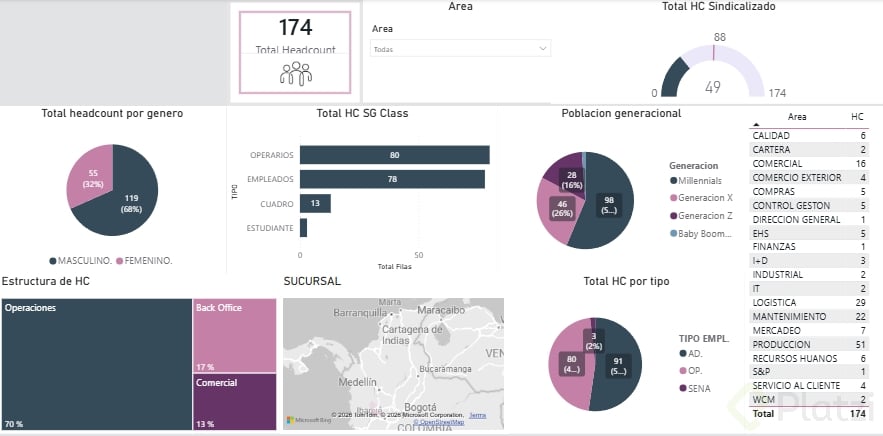This screenshot has height=436, width=883.
Task: Click the Back Office treemap block
Action: pos(235,335)
